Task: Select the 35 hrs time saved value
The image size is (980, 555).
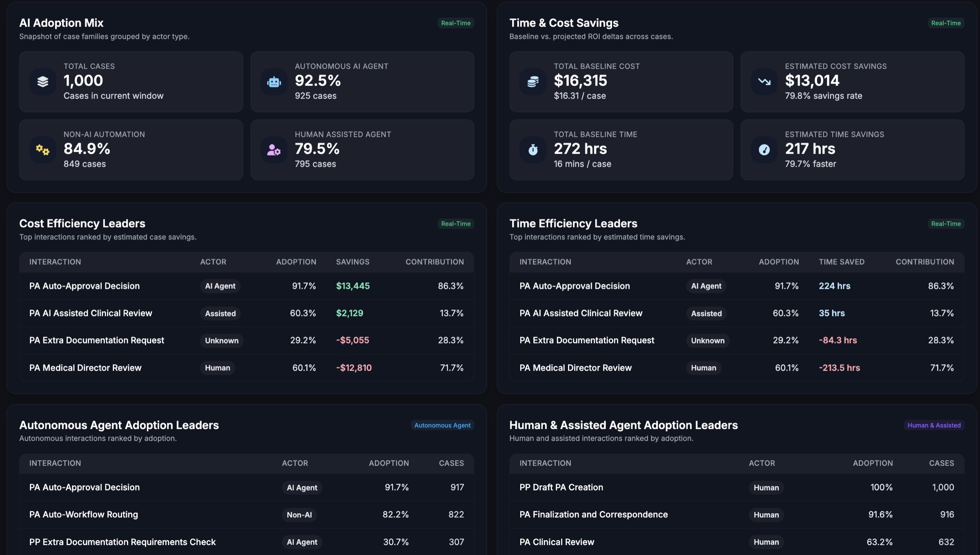Action: click(832, 313)
